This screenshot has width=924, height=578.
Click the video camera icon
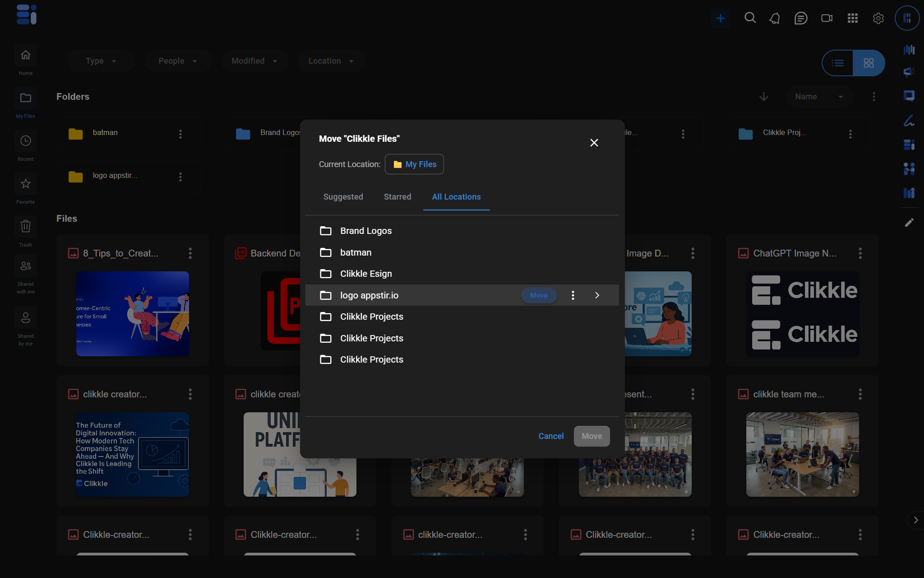click(827, 18)
